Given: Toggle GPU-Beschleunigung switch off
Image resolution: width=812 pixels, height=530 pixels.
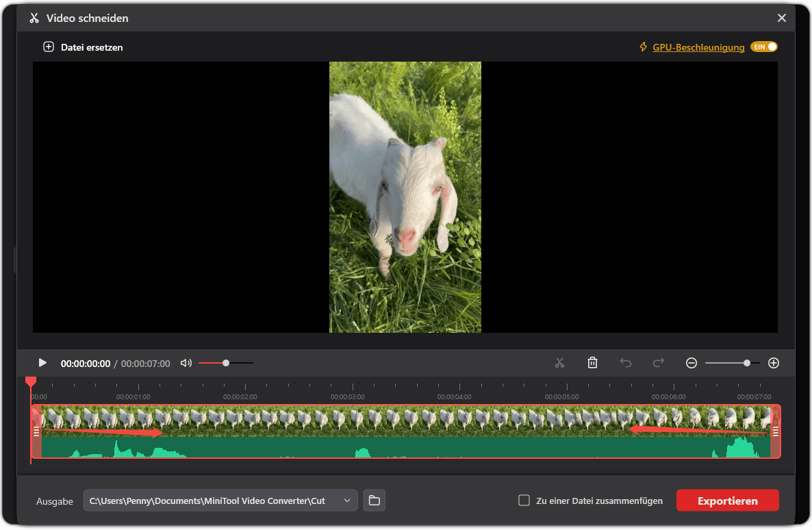Looking at the screenshot, I should [x=764, y=47].
